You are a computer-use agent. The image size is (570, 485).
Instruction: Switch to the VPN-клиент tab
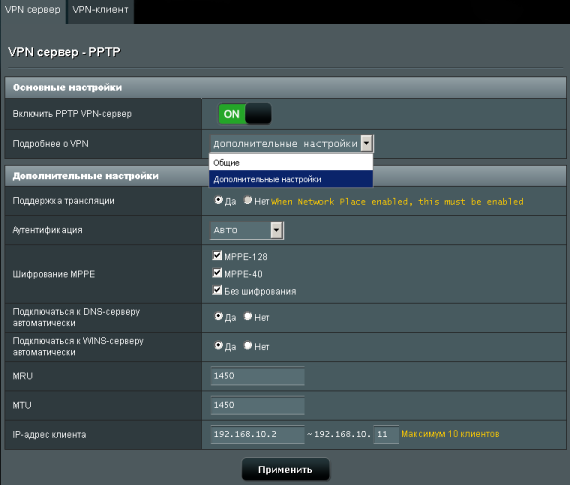tap(100, 11)
